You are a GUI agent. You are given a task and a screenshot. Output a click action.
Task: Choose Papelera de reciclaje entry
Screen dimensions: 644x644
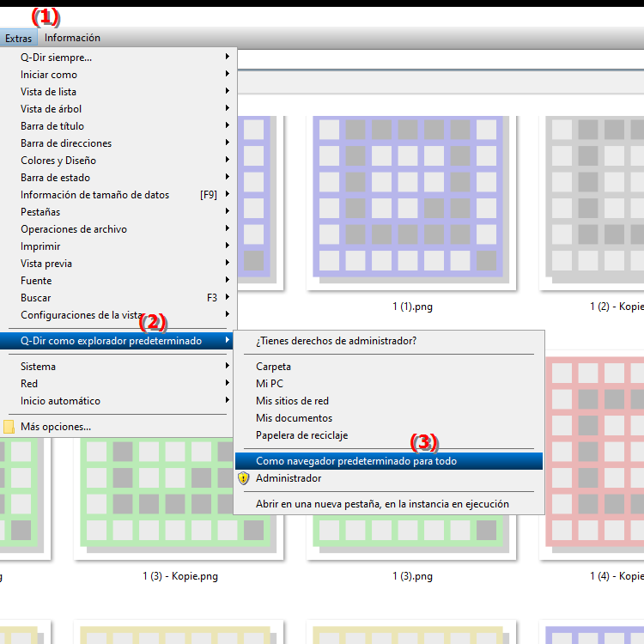(389, 435)
